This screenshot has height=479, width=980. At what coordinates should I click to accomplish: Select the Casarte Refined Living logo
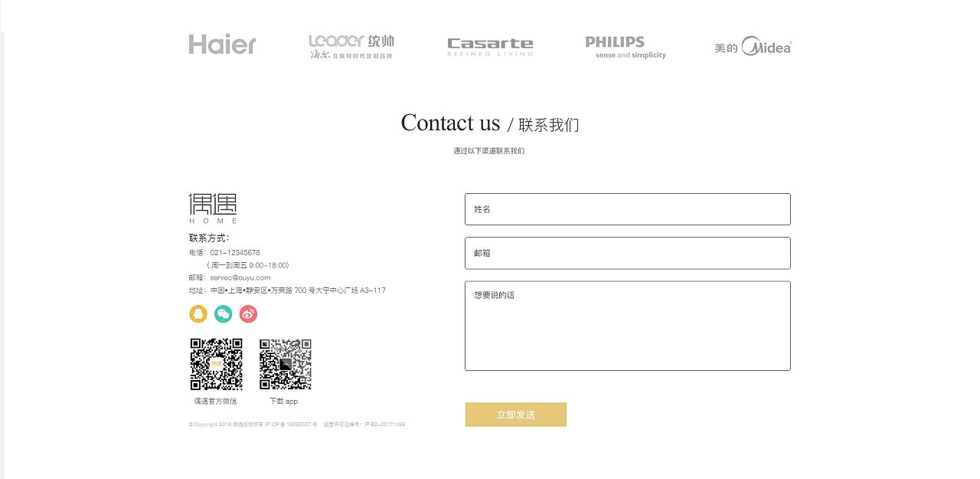click(490, 47)
